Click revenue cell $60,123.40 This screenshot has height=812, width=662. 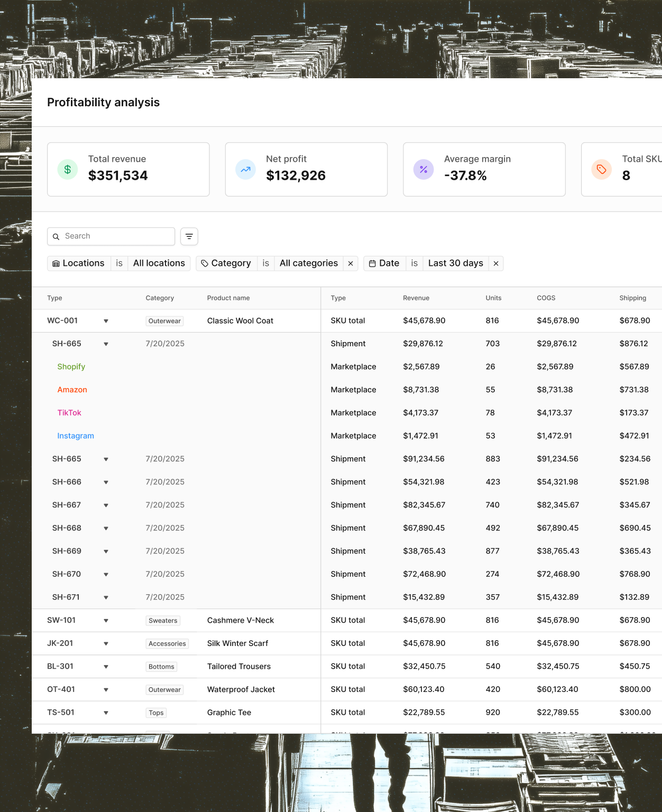click(x=424, y=689)
